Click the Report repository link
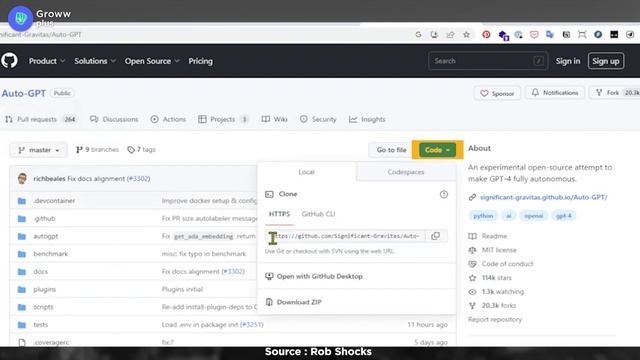The width and height of the screenshot is (640, 360). coord(495,319)
